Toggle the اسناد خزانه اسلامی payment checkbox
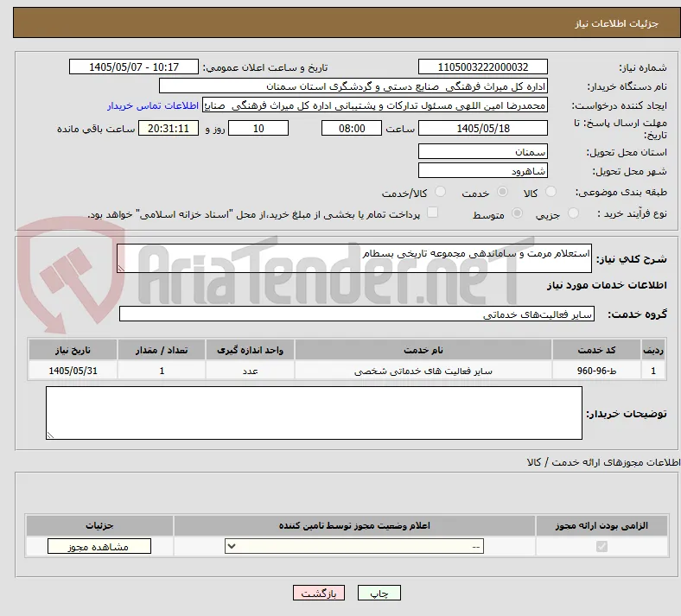Screen dimensions: 681x616 tap(432, 213)
